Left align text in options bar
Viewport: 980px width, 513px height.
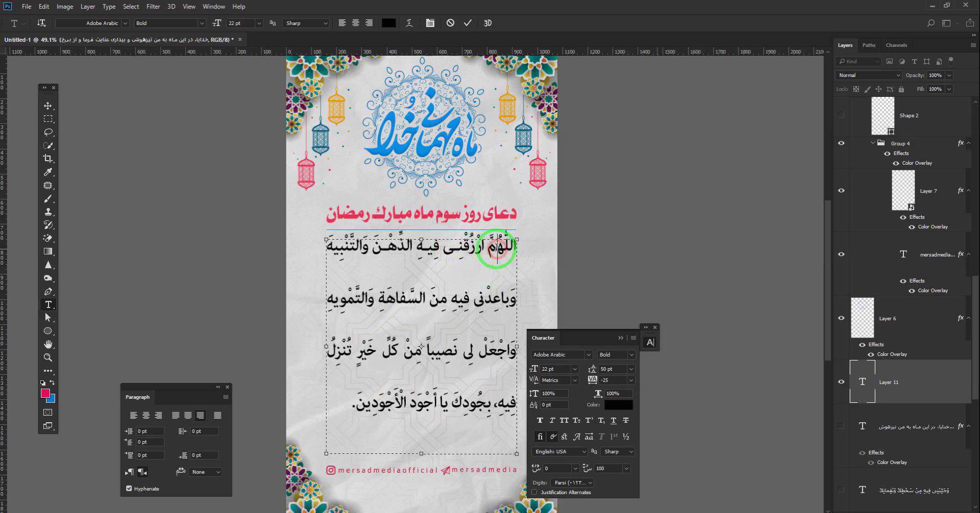pos(342,23)
